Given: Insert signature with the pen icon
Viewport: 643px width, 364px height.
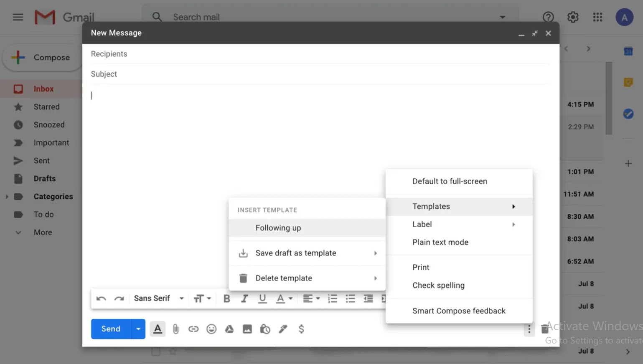Looking at the screenshot, I should 283,329.
